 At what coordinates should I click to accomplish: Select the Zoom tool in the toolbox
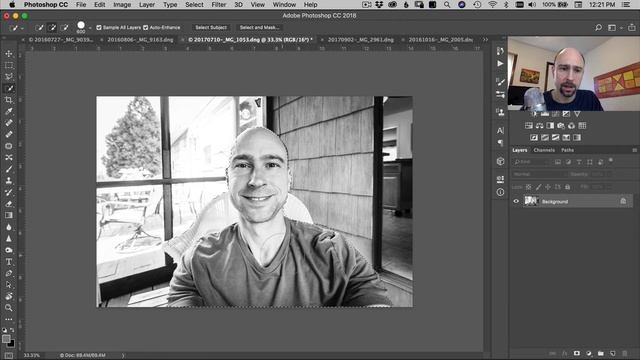(x=9, y=308)
